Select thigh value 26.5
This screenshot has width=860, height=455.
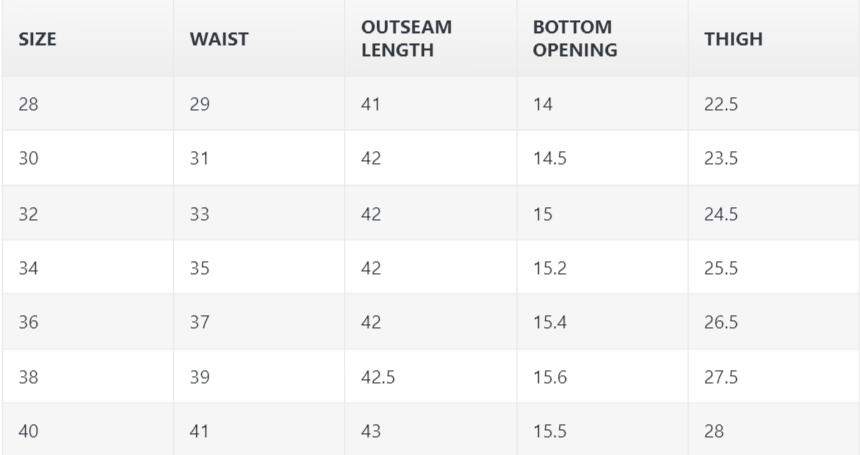click(x=721, y=322)
